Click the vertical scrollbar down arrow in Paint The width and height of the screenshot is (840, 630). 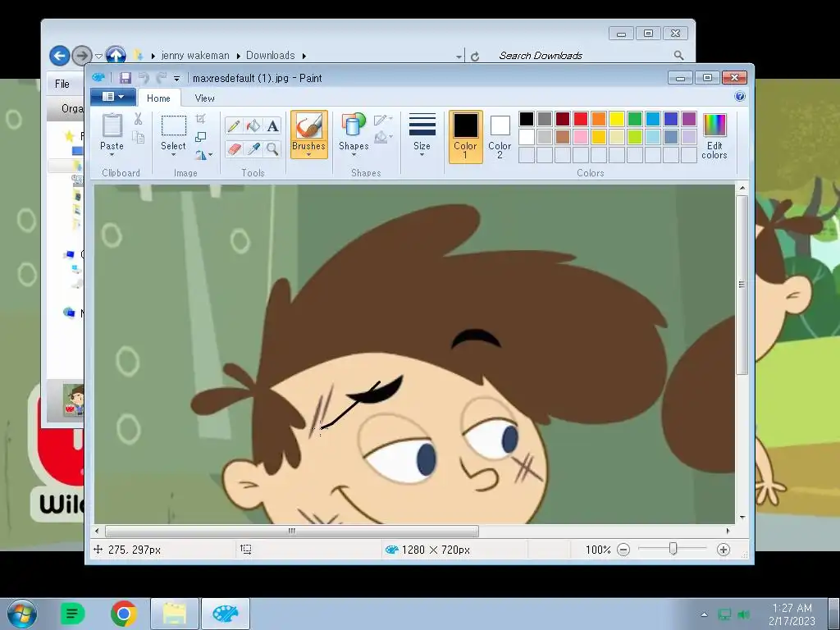point(742,518)
